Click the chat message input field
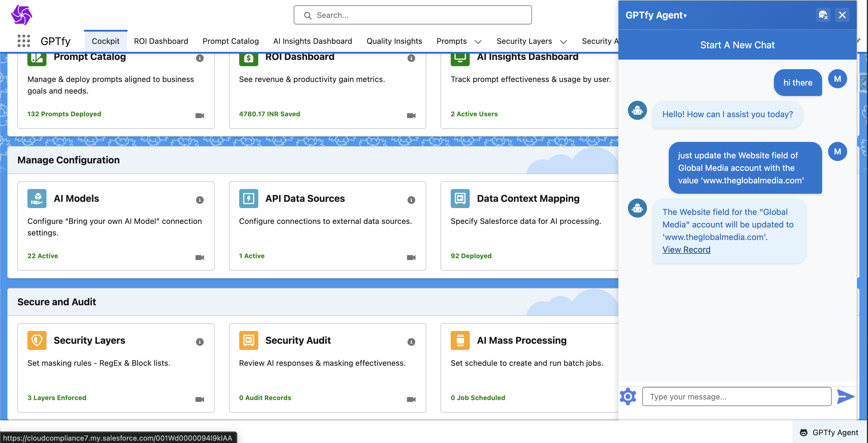This screenshot has height=443, width=868. [736, 396]
